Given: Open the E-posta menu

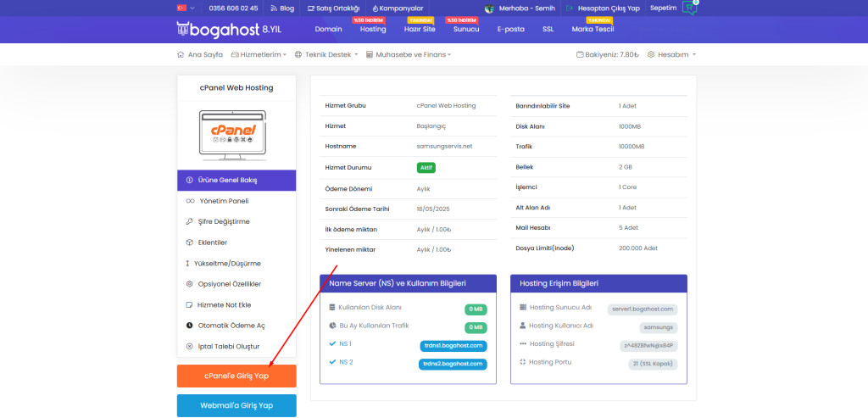Looking at the screenshot, I should coord(511,29).
